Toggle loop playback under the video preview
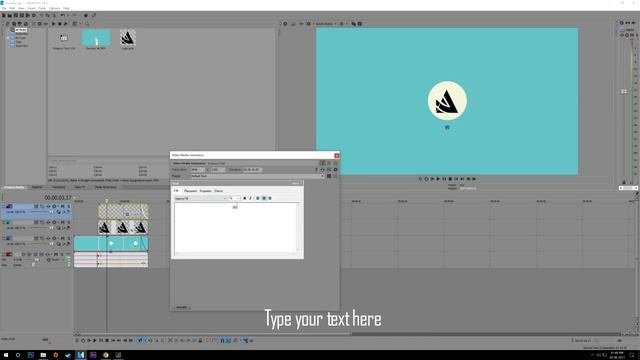This screenshot has width=640, height=360. [427, 179]
